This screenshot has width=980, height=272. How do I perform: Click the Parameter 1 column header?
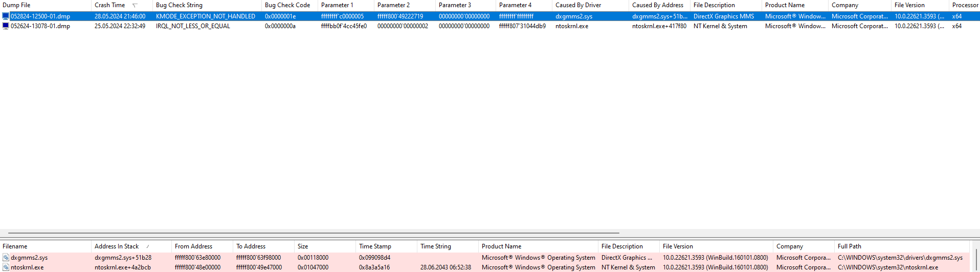pos(346,5)
